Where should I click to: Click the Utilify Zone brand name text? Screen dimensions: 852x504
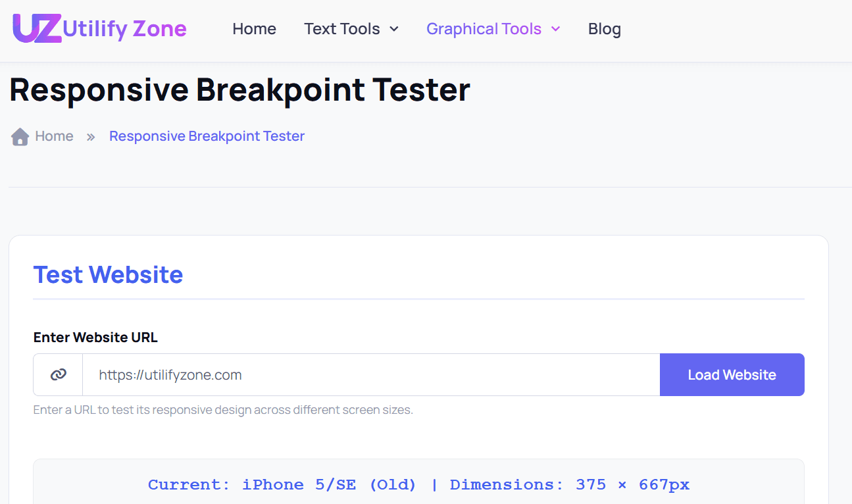[125, 28]
